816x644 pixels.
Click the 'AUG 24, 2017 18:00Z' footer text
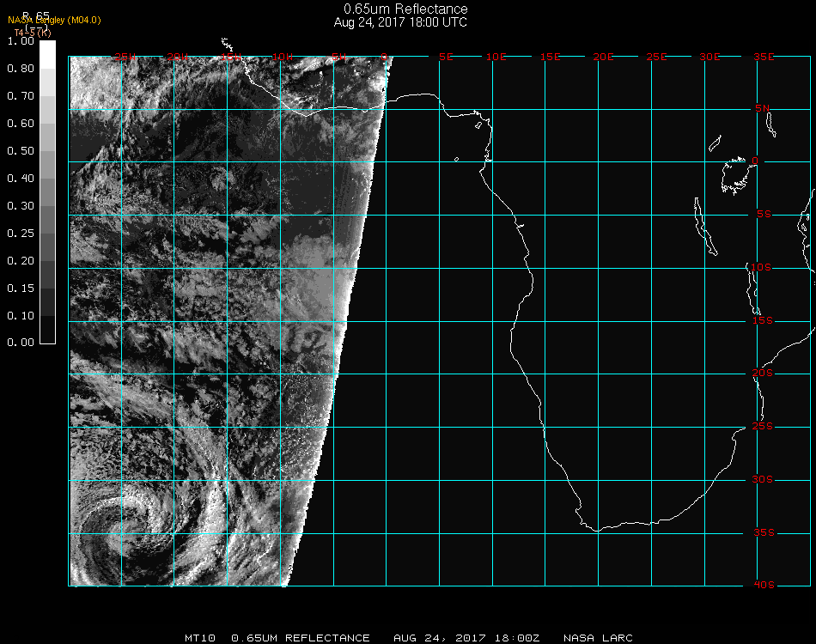(466, 638)
